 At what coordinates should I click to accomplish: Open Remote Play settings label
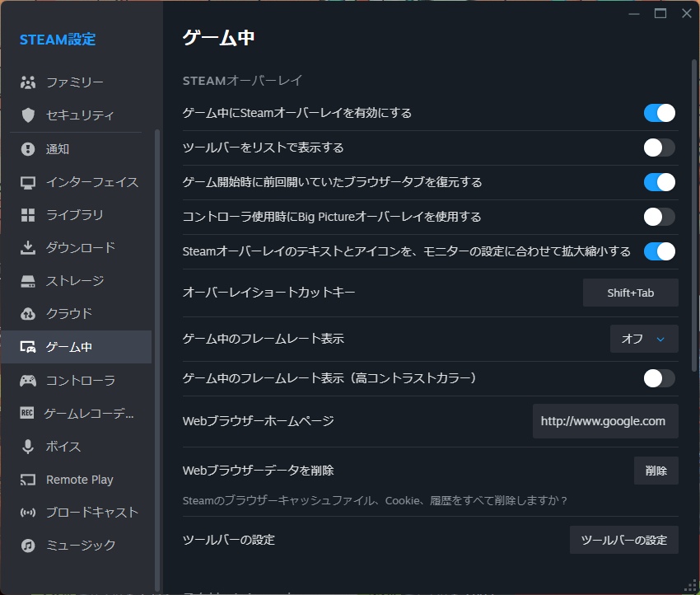coord(79,480)
